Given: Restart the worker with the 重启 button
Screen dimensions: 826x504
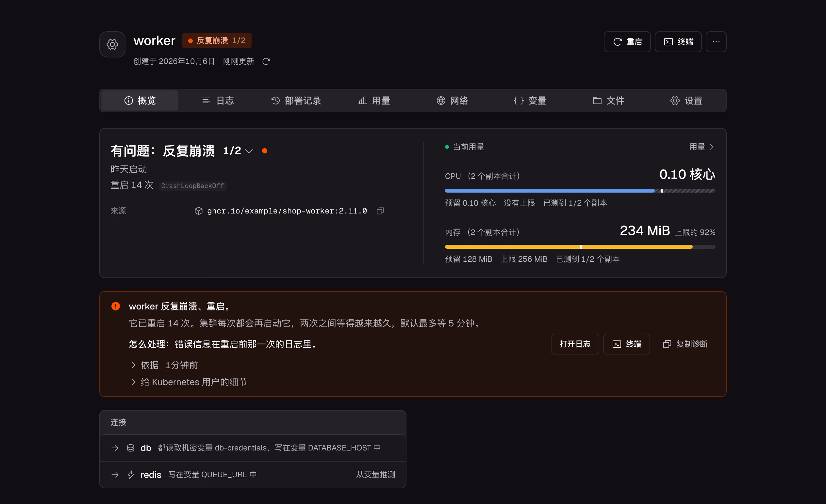Looking at the screenshot, I should (x=627, y=42).
